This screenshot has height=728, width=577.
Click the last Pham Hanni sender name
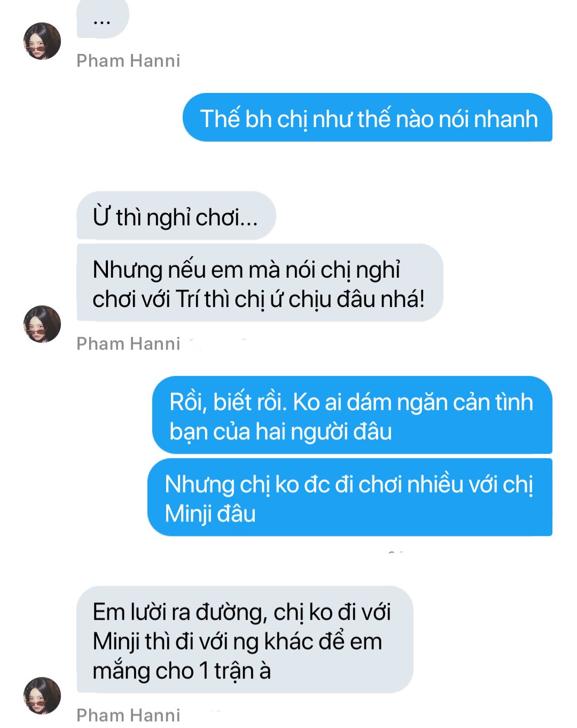128,715
